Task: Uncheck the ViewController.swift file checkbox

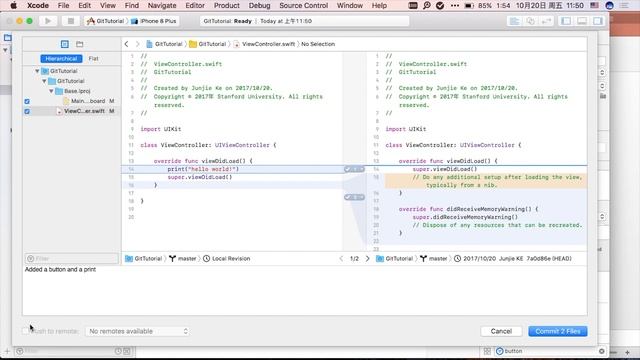Action: pos(27,111)
